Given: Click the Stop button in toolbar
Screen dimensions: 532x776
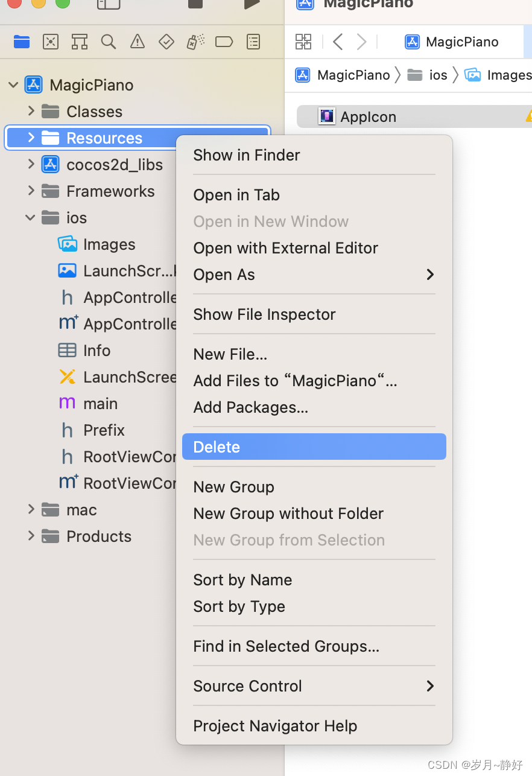Looking at the screenshot, I should point(195,4).
